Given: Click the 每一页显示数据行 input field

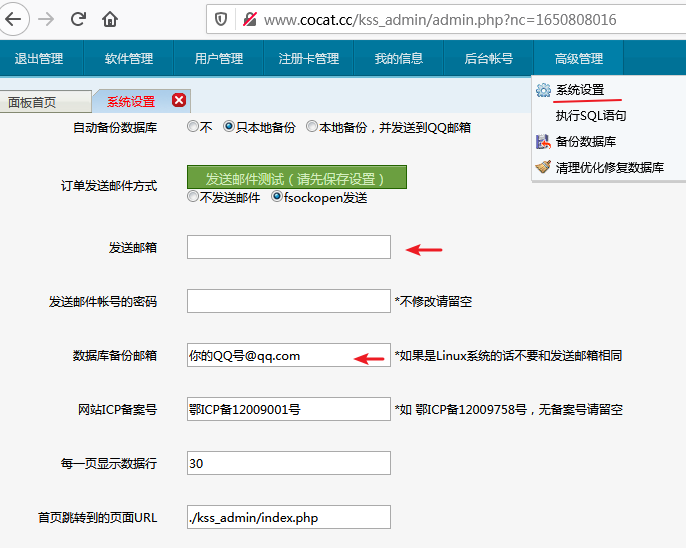Looking at the screenshot, I should coord(289,463).
